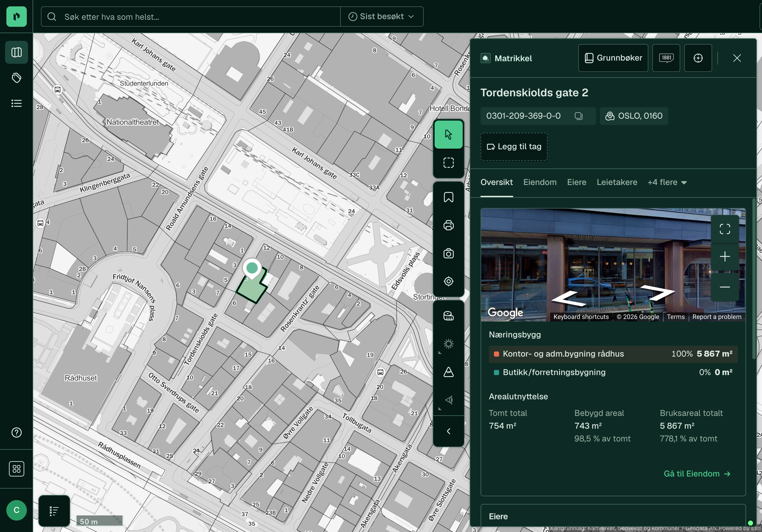Switch to the Eiere tab
Image resolution: width=762 pixels, height=532 pixels.
coord(577,182)
